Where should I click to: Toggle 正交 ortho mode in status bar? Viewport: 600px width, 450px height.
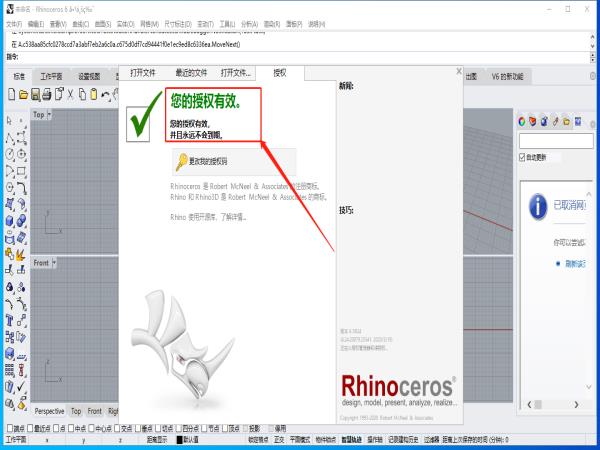279,440
